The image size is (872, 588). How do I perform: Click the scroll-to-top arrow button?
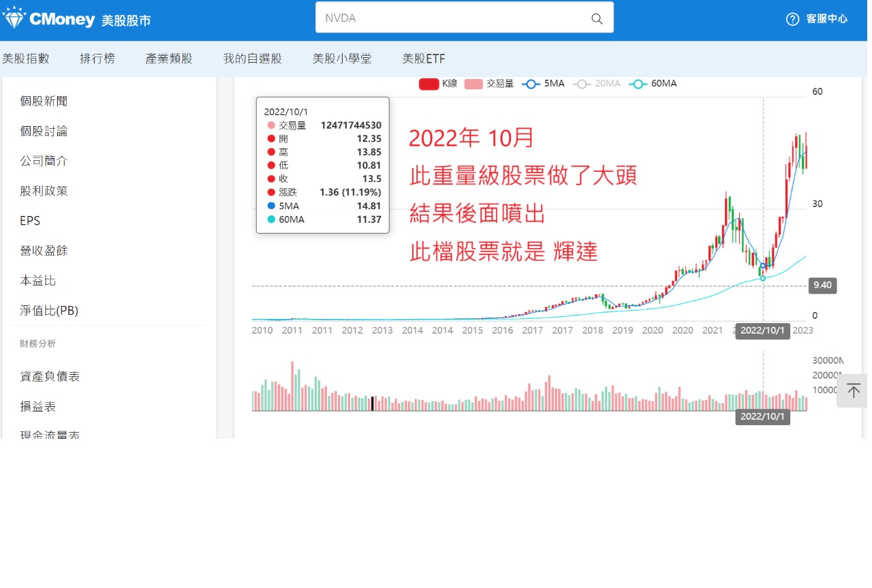point(853,390)
